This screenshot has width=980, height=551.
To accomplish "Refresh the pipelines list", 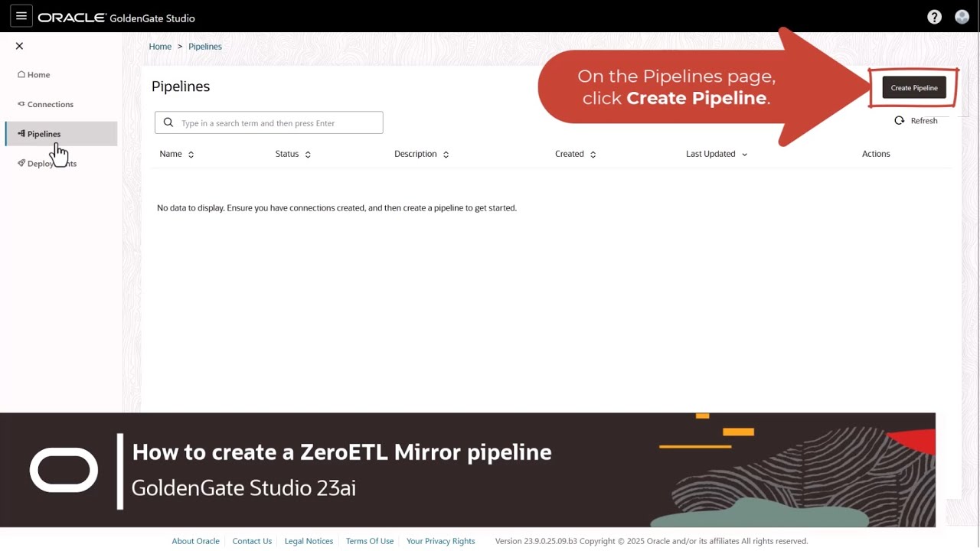I will [x=916, y=121].
